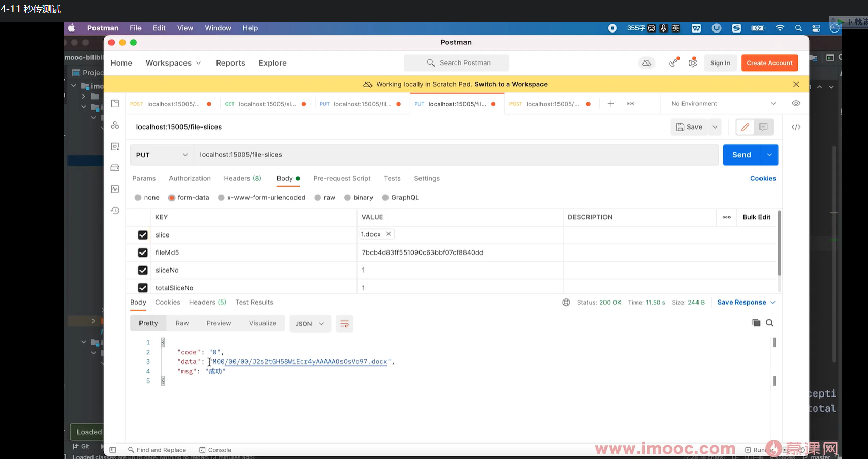Open the Environments sidebar icon
868x459 pixels.
point(115,147)
